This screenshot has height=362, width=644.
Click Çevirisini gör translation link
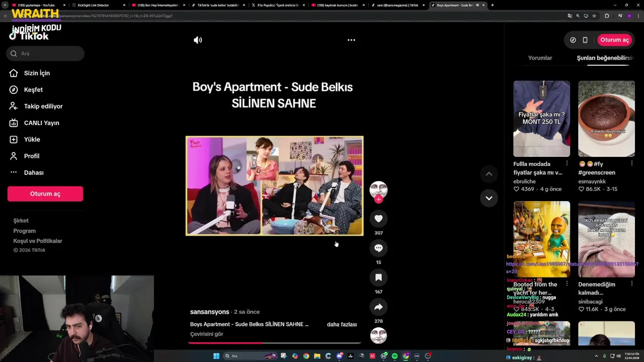point(206,334)
